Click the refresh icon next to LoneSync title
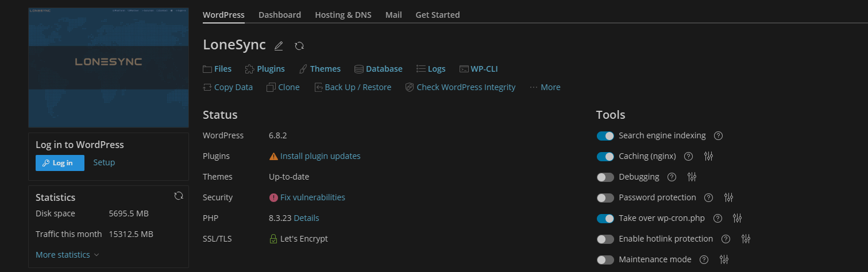This screenshot has width=868, height=272. 299,46
